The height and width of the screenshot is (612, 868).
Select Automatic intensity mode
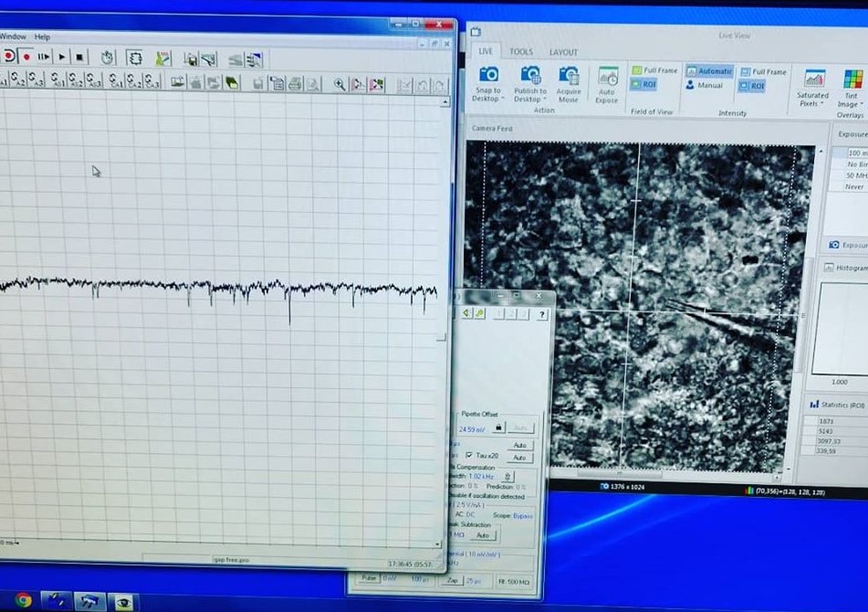709,71
